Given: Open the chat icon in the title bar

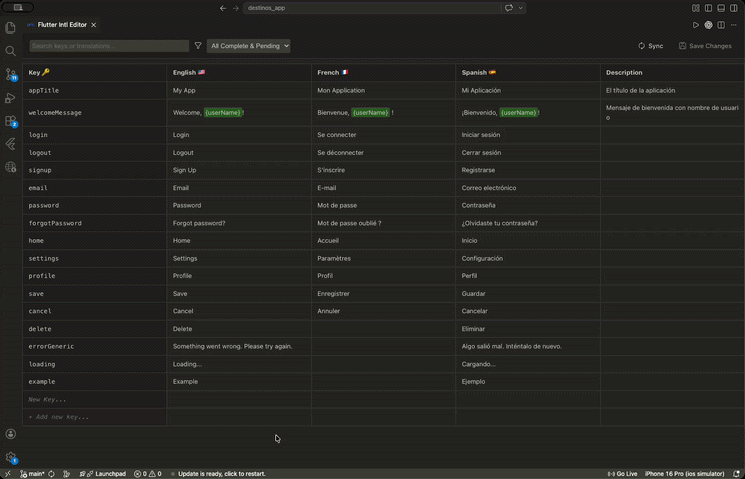Looking at the screenshot, I should [x=509, y=8].
